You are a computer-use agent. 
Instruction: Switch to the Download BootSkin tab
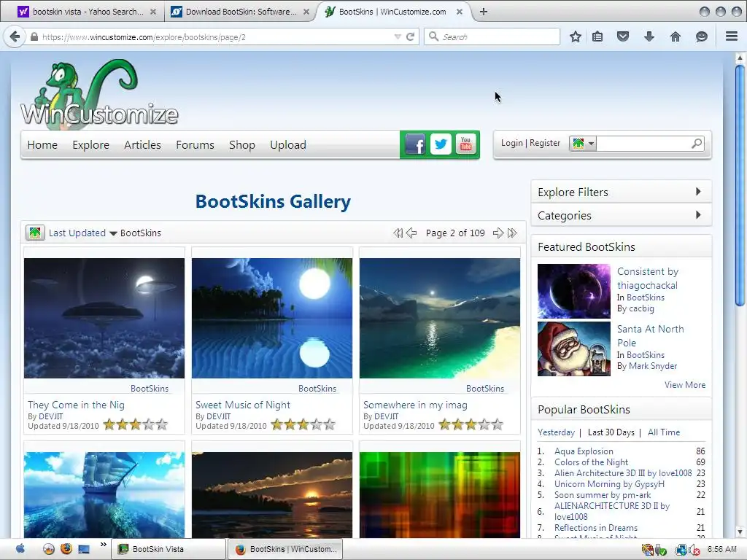click(x=241, y=12)
